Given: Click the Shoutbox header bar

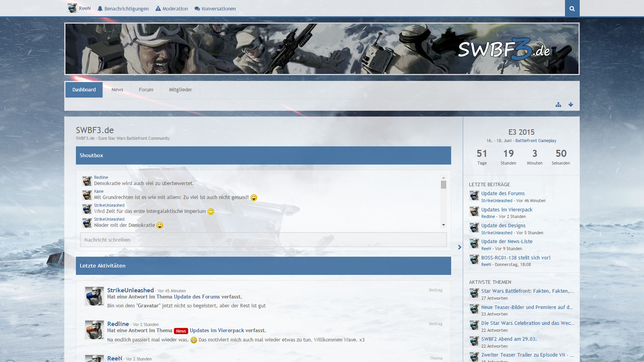Looking at the screenshot, I should [263, 155].
